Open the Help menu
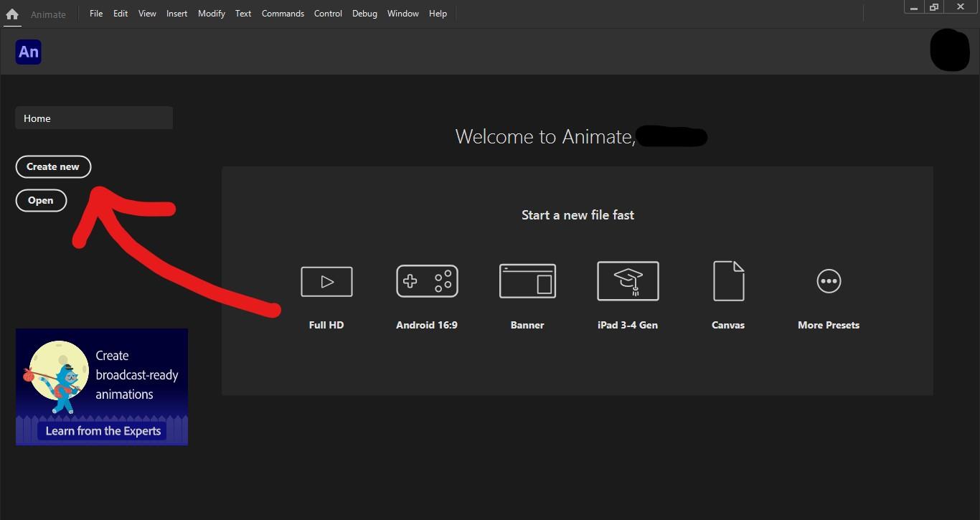980x520 pixels. coord(438,14)
